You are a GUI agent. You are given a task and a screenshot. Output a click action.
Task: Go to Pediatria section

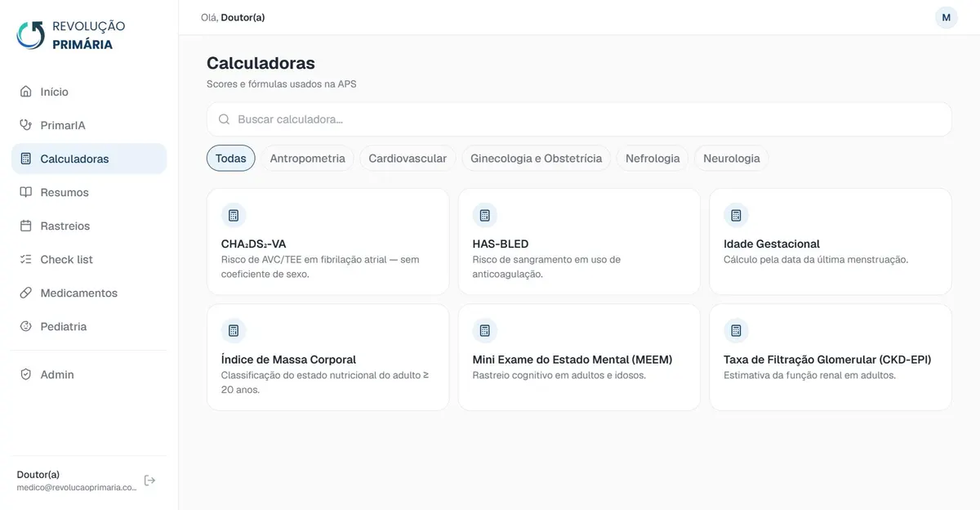[89, 326]
